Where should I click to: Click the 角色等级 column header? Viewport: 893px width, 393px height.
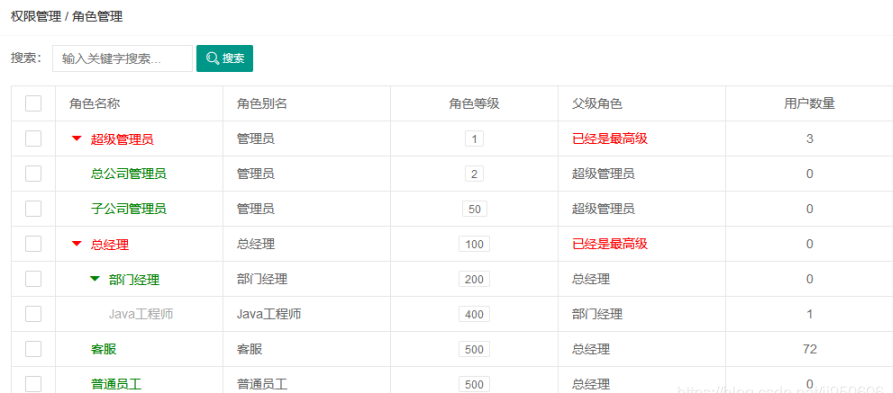click(x=474, y=104)
